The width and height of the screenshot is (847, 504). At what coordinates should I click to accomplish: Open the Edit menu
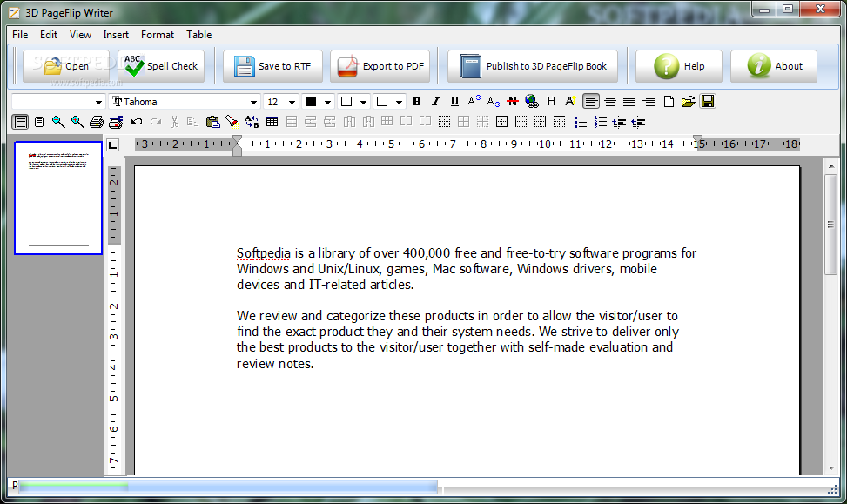tap(49, 35)
